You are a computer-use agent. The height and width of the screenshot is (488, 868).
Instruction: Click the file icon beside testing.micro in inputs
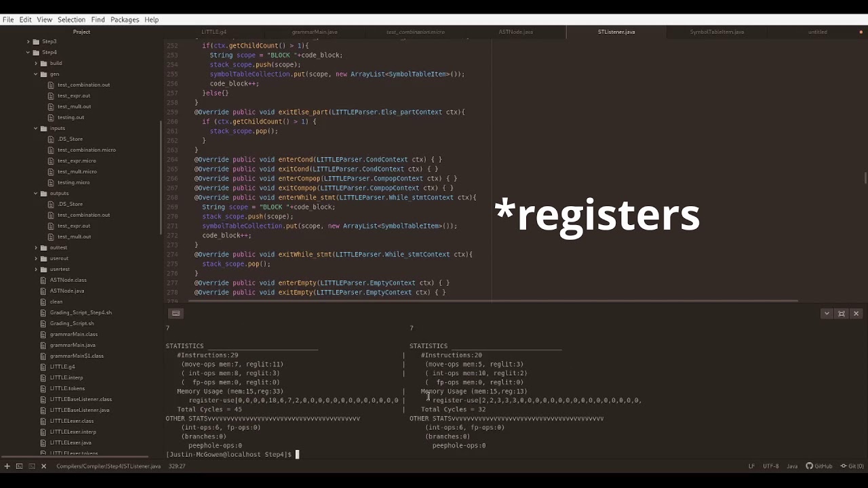click(52, 182)
